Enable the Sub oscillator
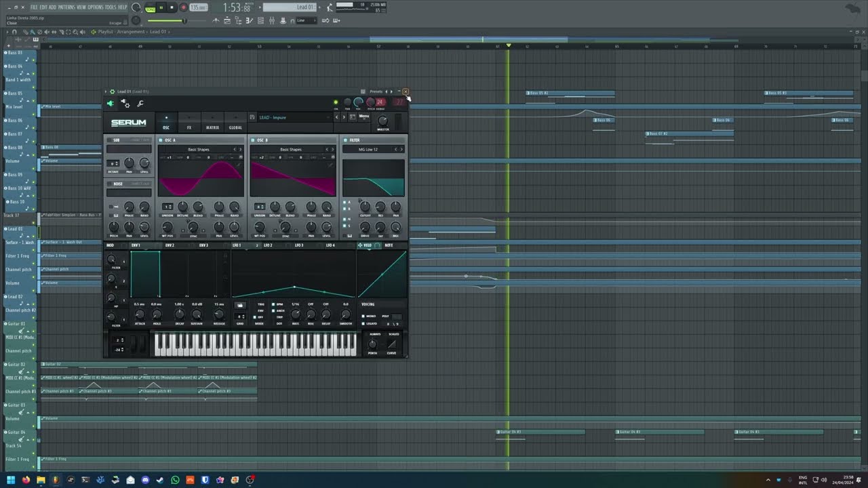Image resolution: width=868 pixels, height=488 pixels. click(x=108, y=140)
